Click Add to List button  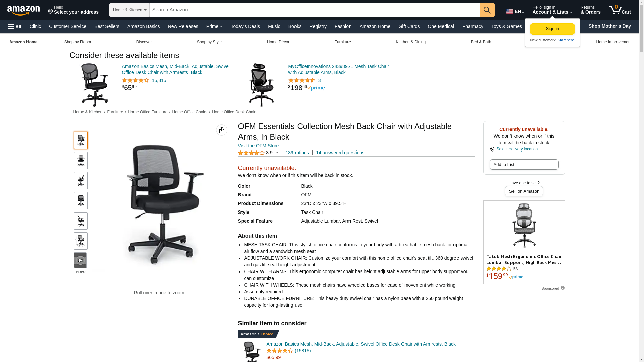tap(524, 165)
